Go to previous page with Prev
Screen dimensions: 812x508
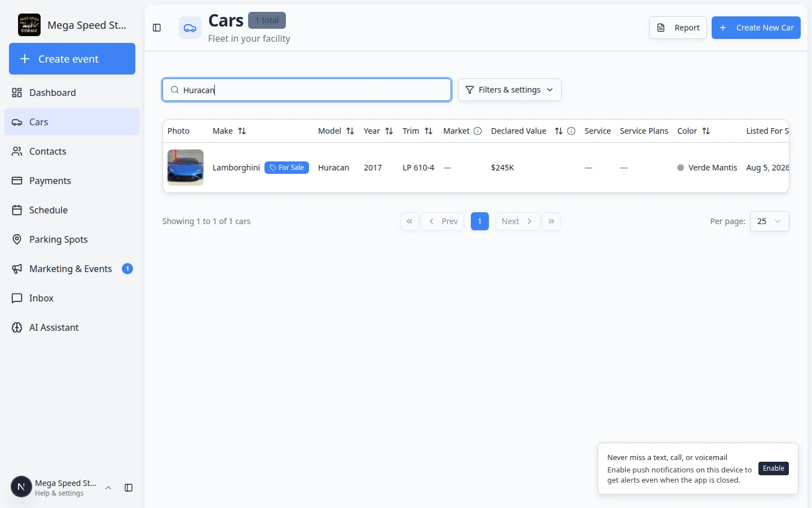tap(443, 221)
